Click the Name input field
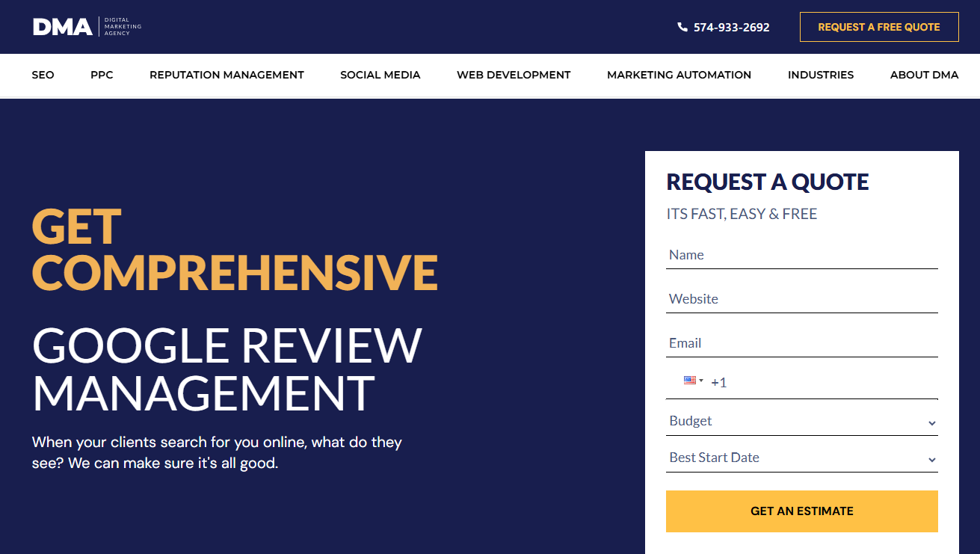The width and height of the screenshot is (980, 554). point(801,254)
